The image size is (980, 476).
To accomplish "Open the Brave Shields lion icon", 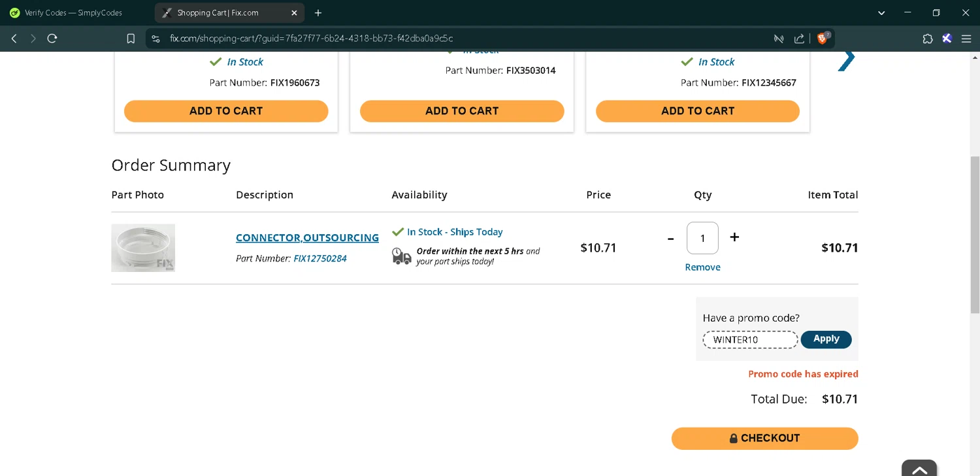I will [x=822, y=39].
